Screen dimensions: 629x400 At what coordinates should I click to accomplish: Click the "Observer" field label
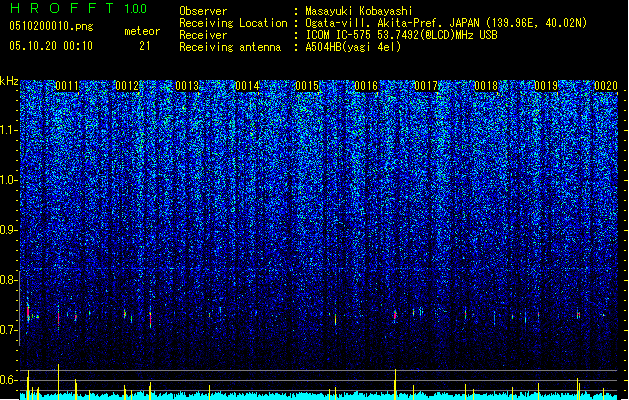pyautogui.click(x=203, y=11)
